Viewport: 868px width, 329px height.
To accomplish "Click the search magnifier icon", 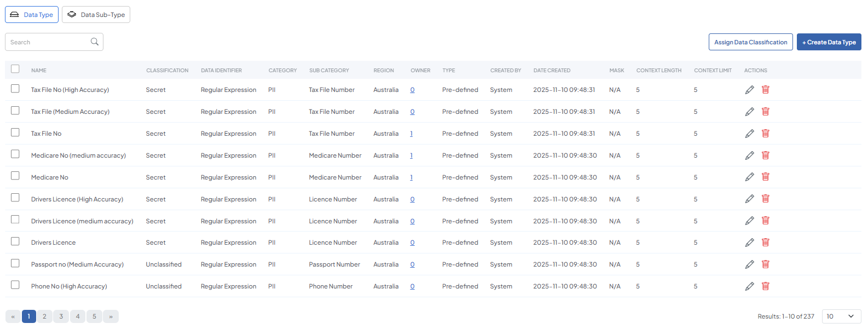I will [95, 42].
